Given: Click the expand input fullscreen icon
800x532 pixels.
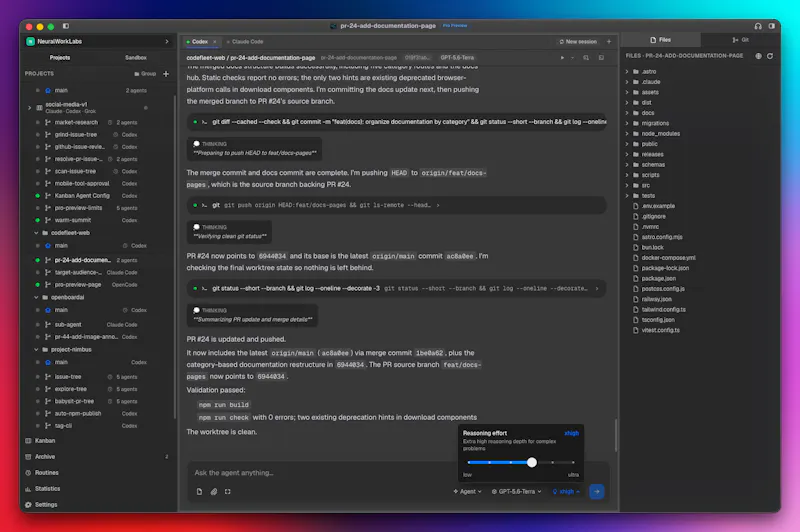Looking at the screenshot, I should pos(228,492).
